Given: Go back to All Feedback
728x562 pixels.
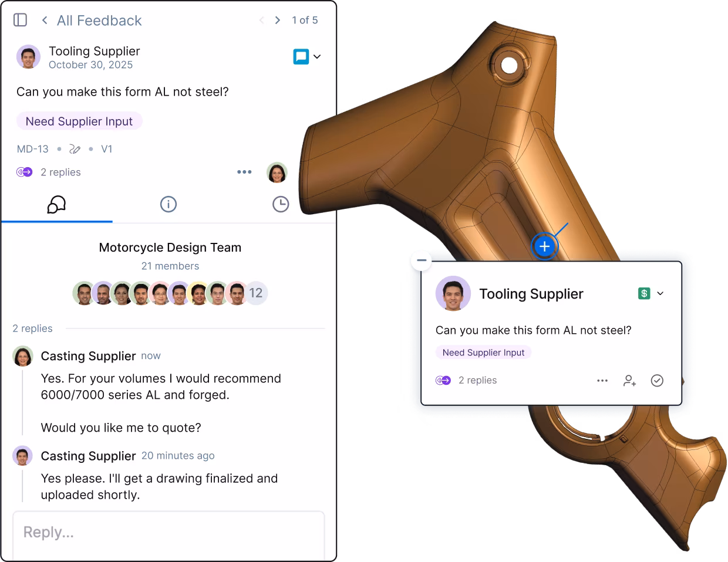Looking at the screenshot, I should (x=92, y=21).
